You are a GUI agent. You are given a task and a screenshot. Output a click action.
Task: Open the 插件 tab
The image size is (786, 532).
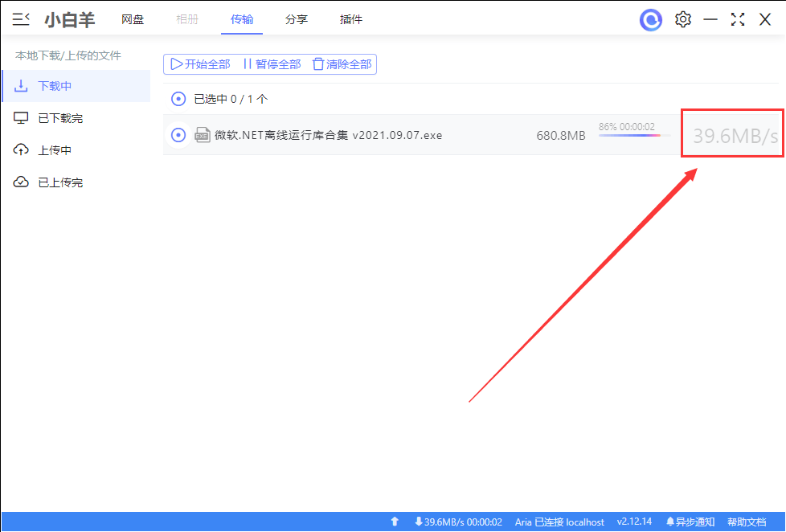pyautogui.click(x=351, y=19)
